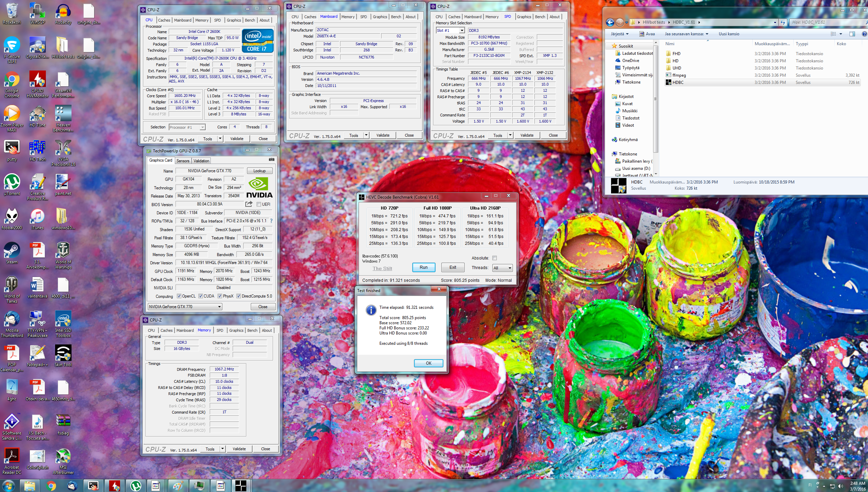Open the UHD folder in Explorer

676,68
